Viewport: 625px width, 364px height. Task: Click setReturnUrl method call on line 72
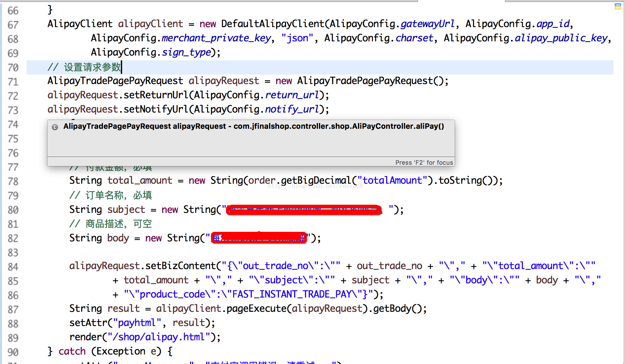[x=156, y=95]
